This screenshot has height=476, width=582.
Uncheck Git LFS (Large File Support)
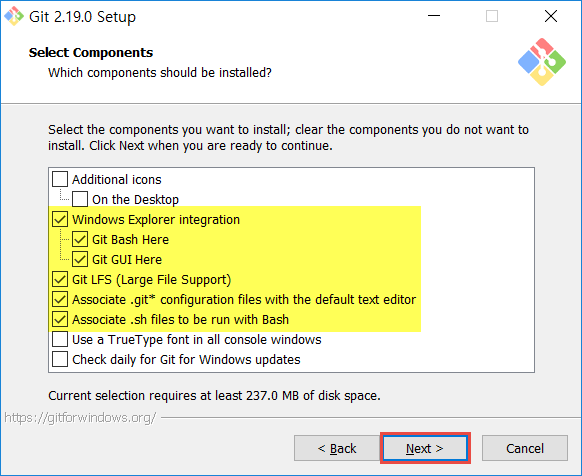[x=60, y=279]
